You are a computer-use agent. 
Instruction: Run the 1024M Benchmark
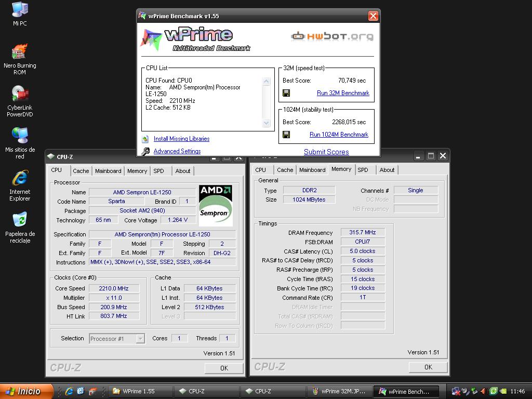[x=339, y=135]
